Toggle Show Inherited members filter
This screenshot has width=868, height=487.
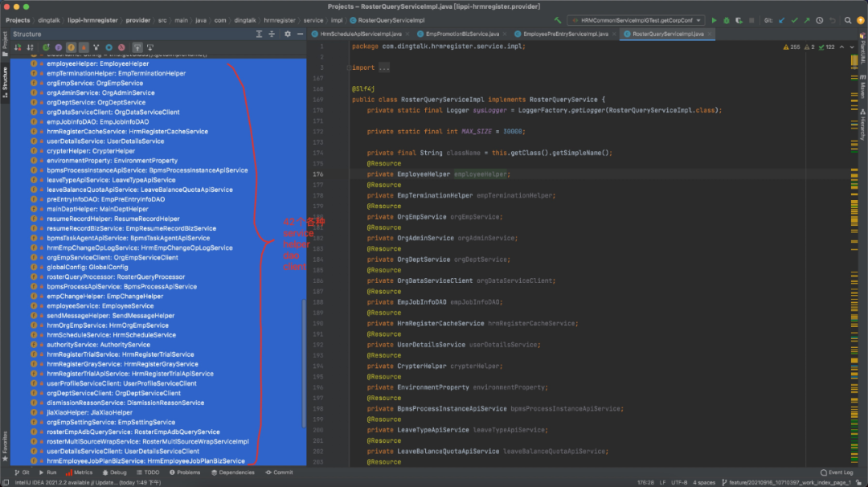(x=46, y=47)
